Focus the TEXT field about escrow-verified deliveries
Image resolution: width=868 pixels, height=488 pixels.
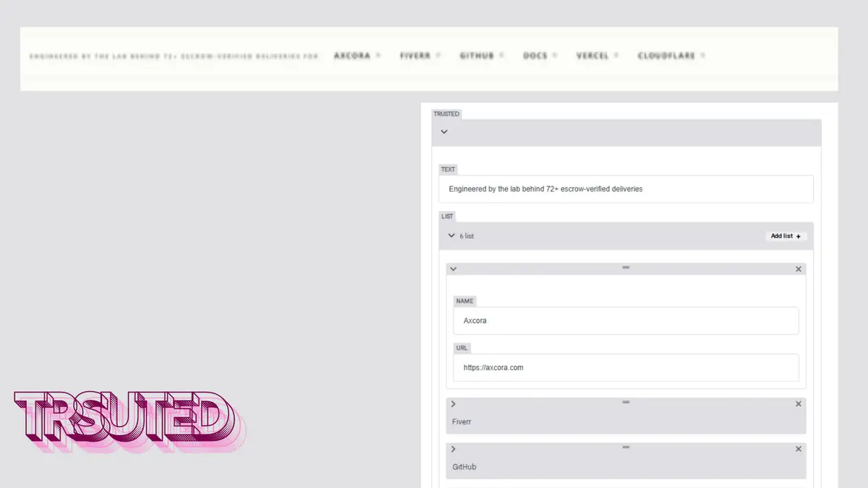click(x=626, y=189)
